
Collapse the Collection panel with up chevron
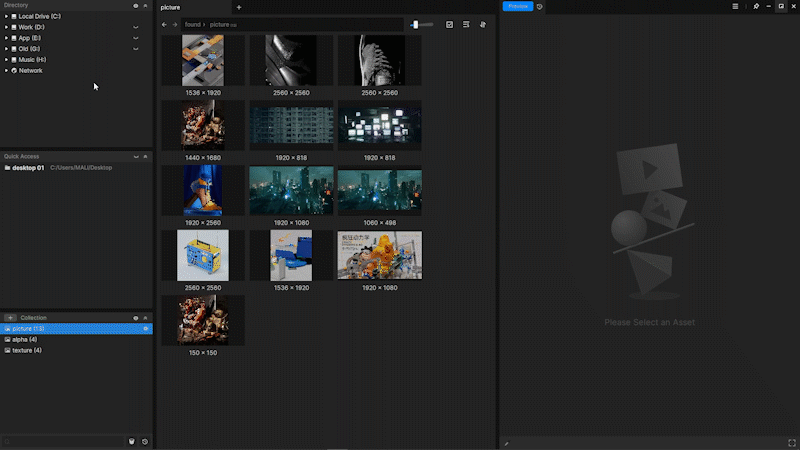[145, 318]
